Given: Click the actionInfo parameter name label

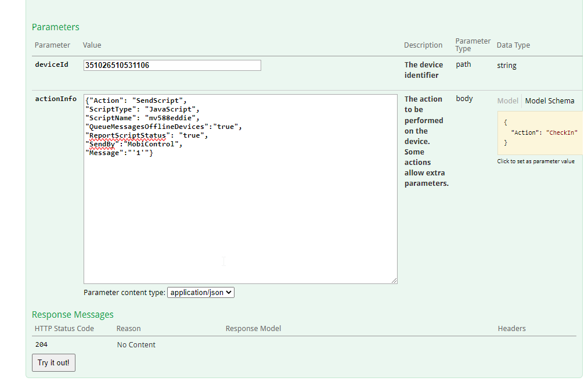Looking at the screenshot, I should pos(55,99).
